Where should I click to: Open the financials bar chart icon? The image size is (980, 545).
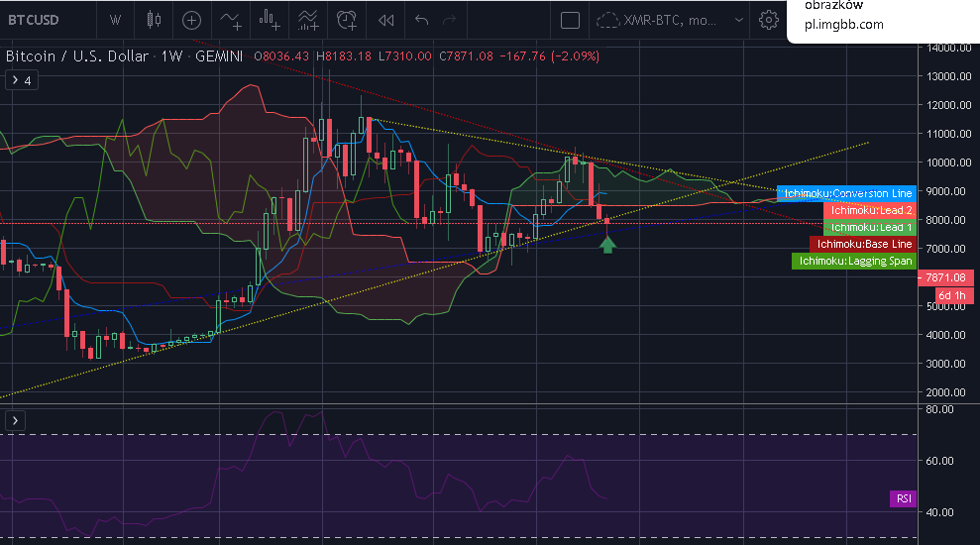[x=270, y=20]
